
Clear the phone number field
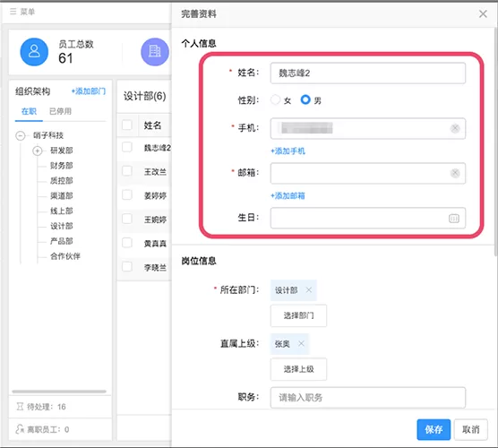click(x=455, y=128)
